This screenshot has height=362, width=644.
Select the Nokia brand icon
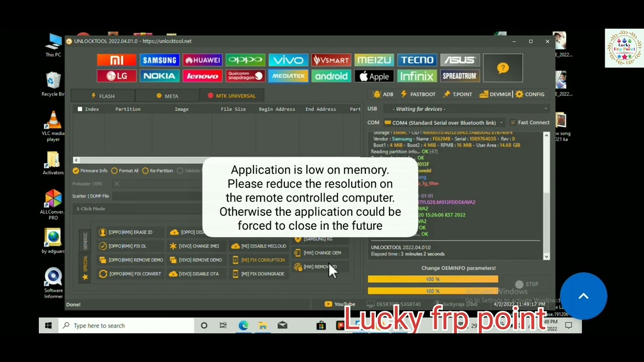tap(159, 76)
